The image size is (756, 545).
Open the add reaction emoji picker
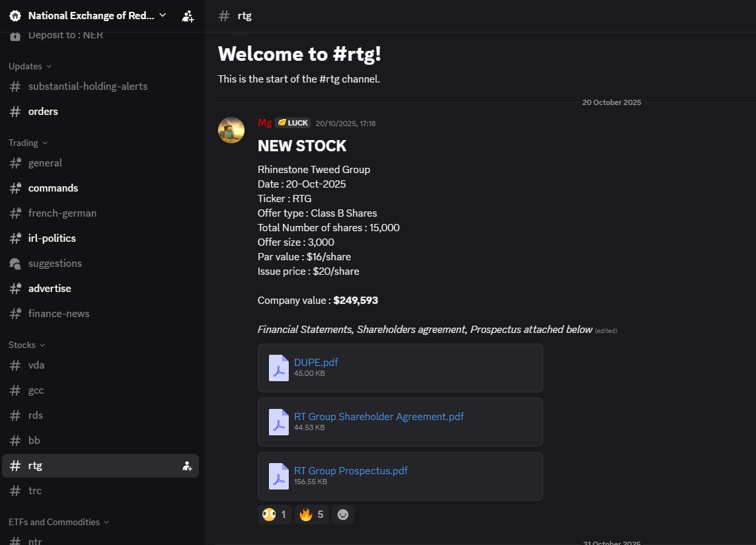[342, 515]
